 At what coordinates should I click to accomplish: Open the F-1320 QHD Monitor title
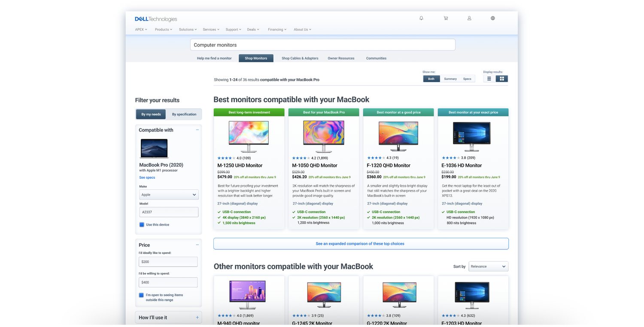click(389, 165)
